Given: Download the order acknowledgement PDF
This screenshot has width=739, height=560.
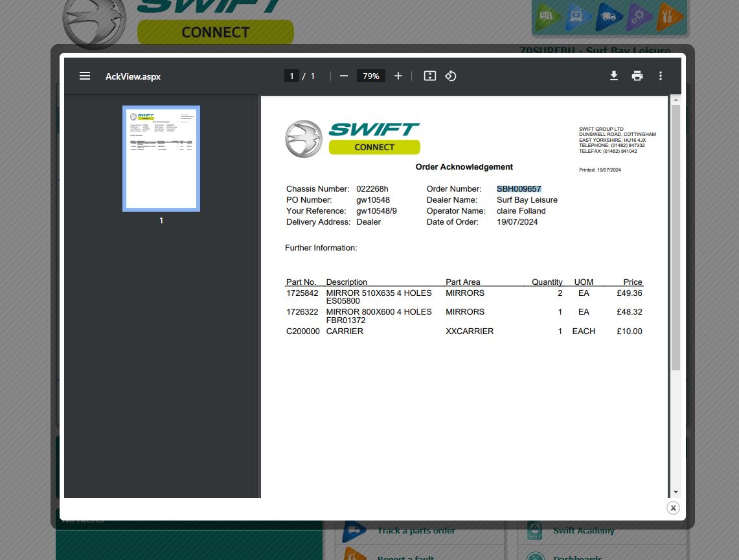Looking at the screenshot, I should click(x=614, y=76).
